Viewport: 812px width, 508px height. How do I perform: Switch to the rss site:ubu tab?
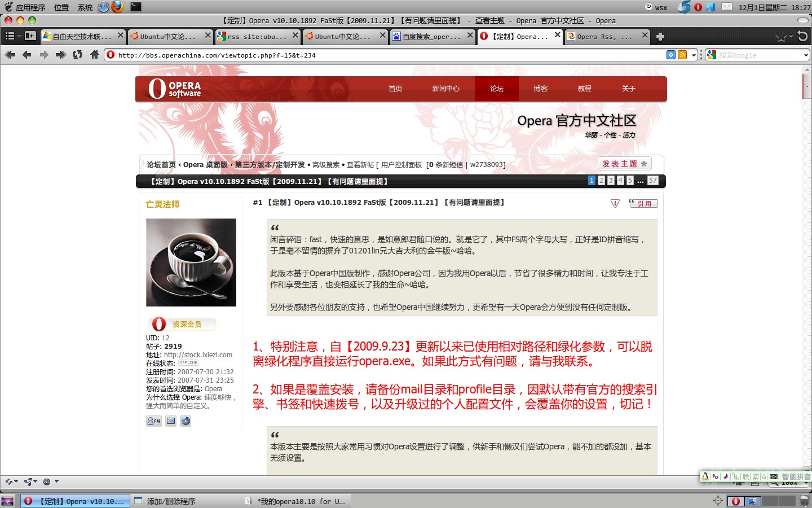pyautogui.click(x=257, y=36)
